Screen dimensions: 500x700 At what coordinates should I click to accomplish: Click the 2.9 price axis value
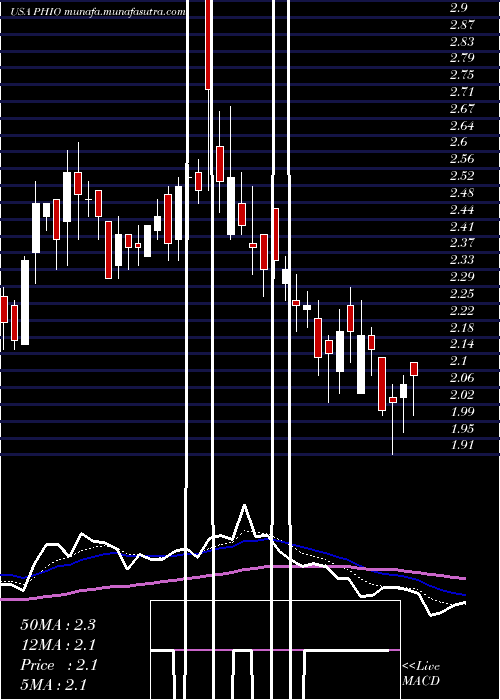click(x=458, y=8)
